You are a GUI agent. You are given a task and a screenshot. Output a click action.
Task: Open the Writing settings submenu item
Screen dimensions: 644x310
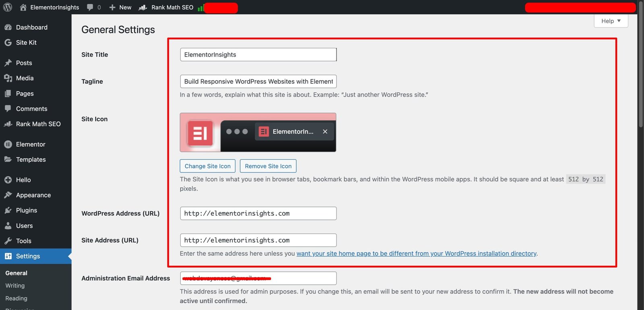15,285
